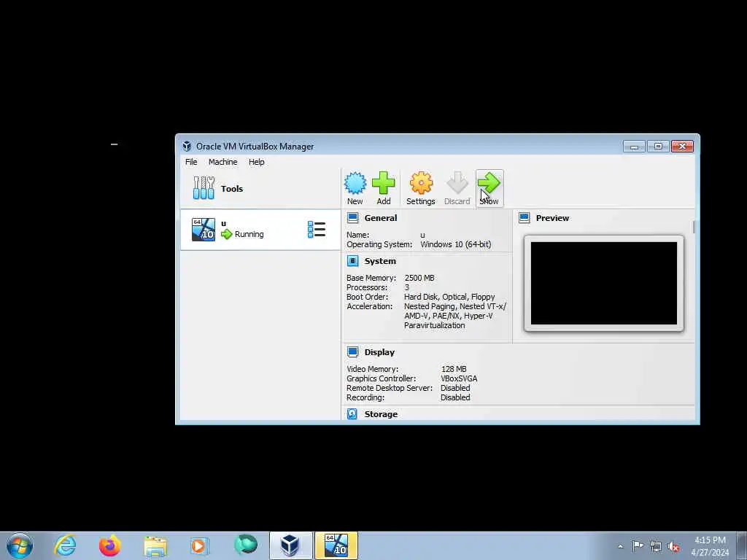Click the '2500 MB' base memory value
Image resolution: width=747 pixels, height=560 pixels.
click(x=419, y=278)
